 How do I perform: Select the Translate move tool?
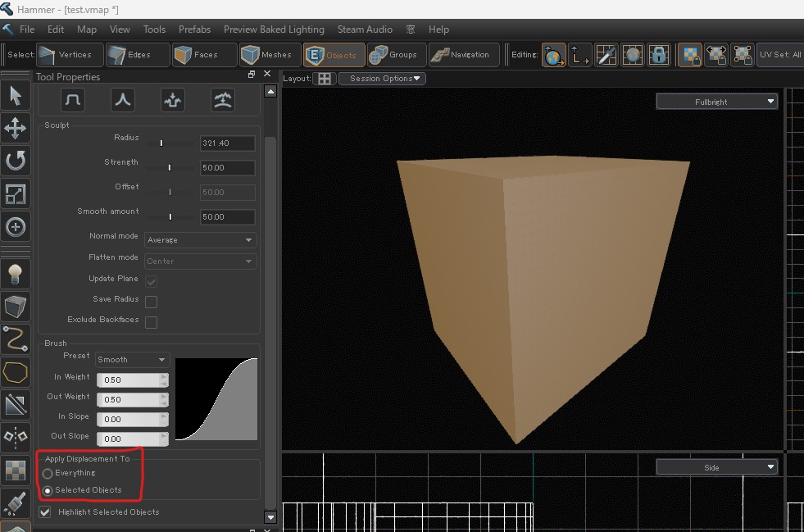coord(16,128)
